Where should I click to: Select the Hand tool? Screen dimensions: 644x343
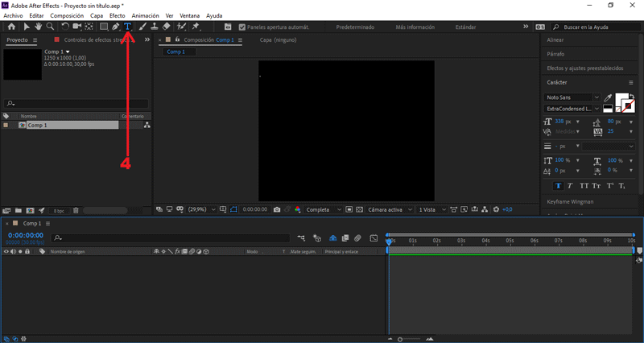pos(37,27)
